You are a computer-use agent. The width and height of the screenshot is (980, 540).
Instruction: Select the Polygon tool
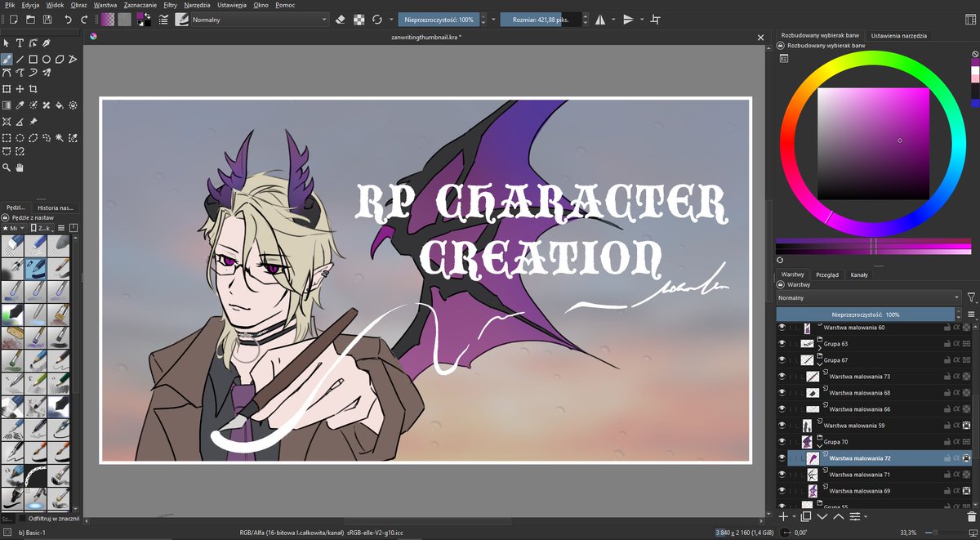coord(60,59)
